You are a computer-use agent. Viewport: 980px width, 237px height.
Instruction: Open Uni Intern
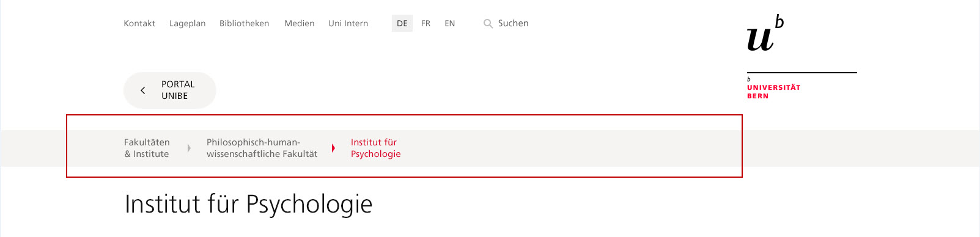pos(348,23)
